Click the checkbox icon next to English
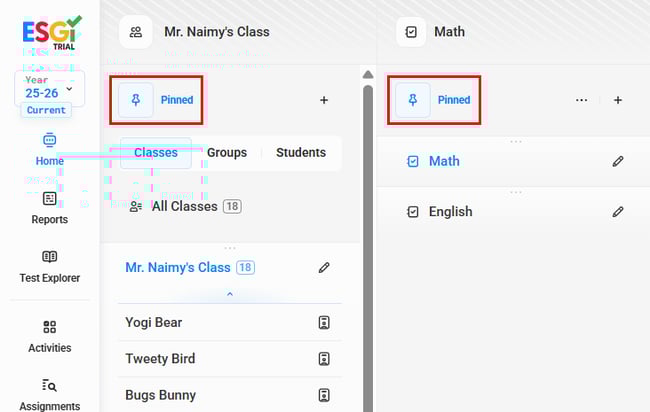 [x=414, y=212]
